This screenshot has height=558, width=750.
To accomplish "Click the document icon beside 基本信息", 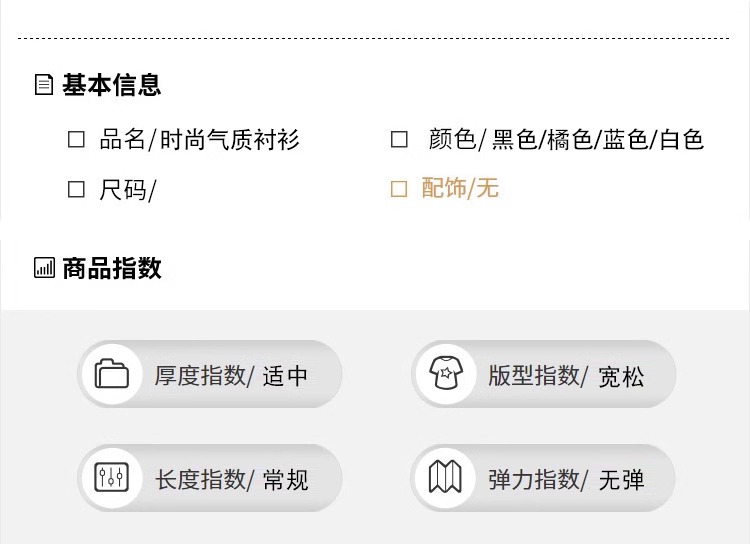I will [x=43, y=85].
